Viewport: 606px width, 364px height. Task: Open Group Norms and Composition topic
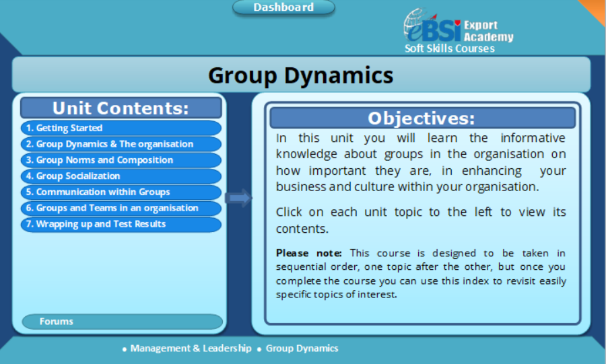click(121, 160)
